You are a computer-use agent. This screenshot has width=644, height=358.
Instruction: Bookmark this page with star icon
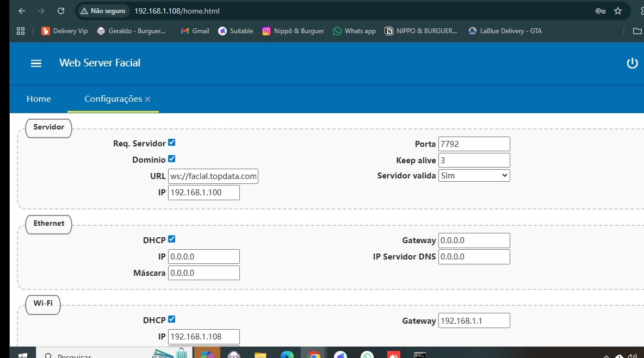click(618, 11)
